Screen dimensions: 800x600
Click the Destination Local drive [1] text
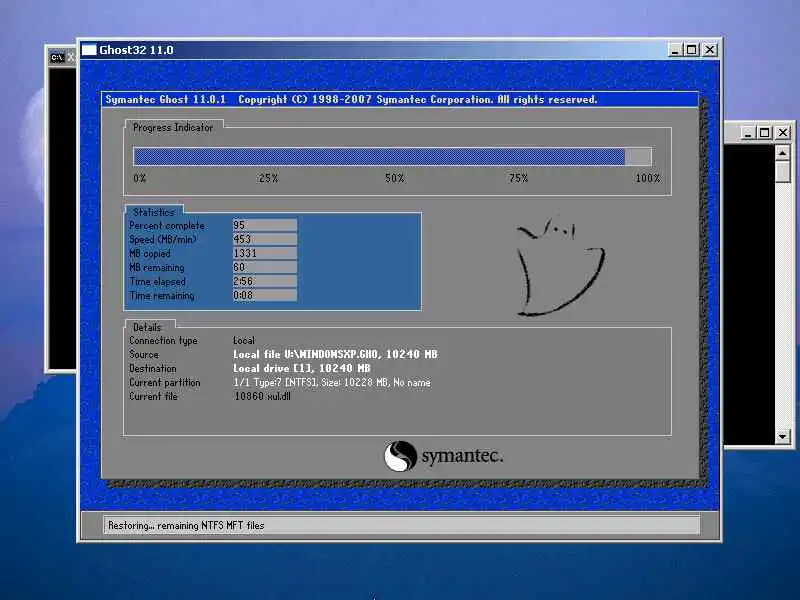302,368
